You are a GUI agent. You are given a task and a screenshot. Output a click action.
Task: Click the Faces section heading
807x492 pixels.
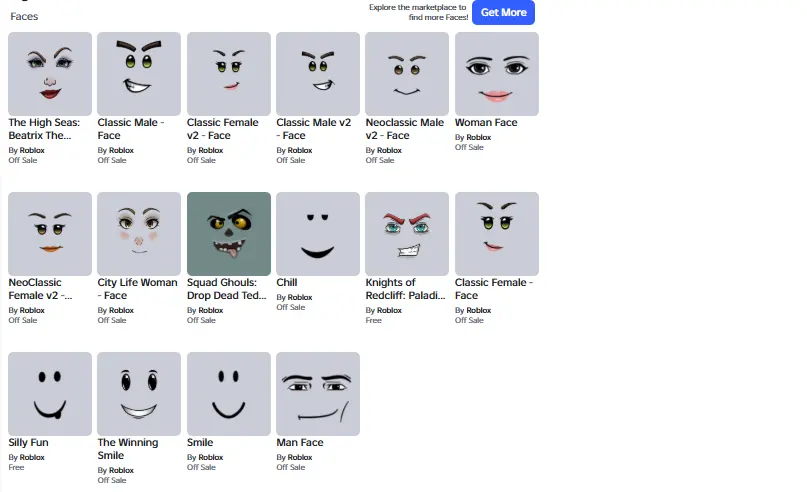pos(24,16)
